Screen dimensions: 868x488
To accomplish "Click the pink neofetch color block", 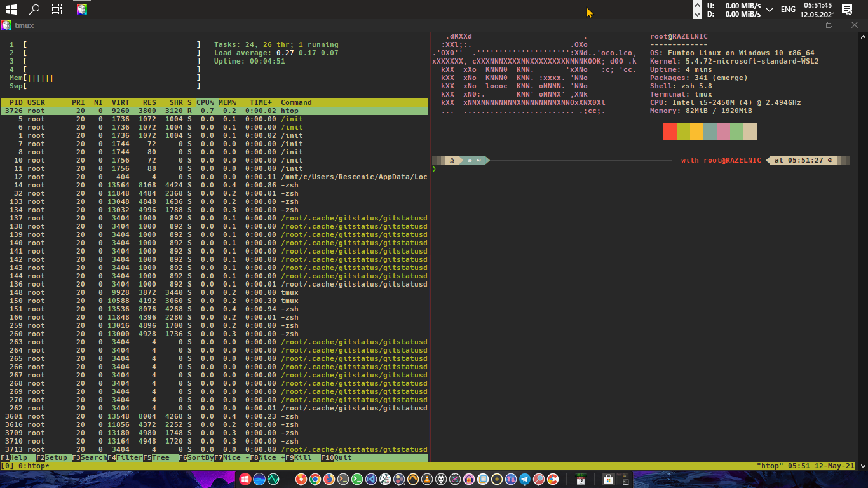I will click(723, 132).
